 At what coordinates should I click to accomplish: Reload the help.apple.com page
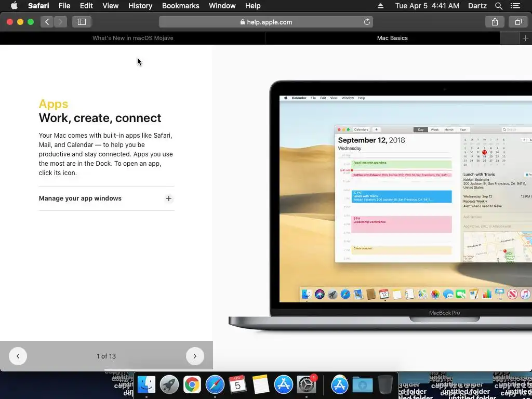pos(367,22)
